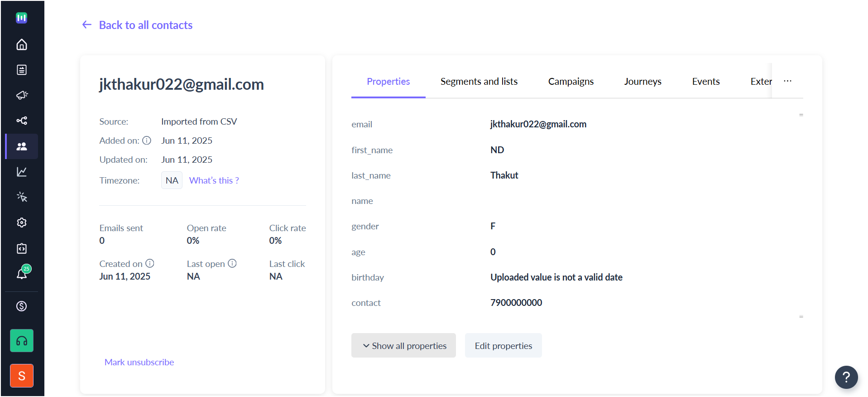
Task: Open notifications bell with 25 badge
Action: click(x=22, y=273)
